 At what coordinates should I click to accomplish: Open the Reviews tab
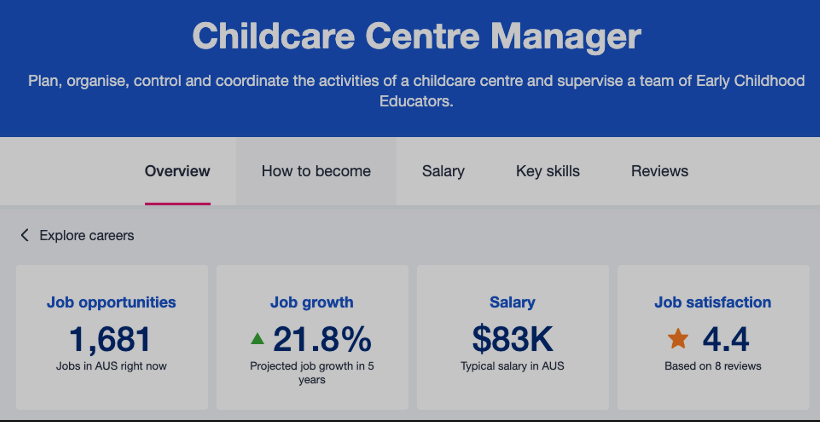[659, 171]
